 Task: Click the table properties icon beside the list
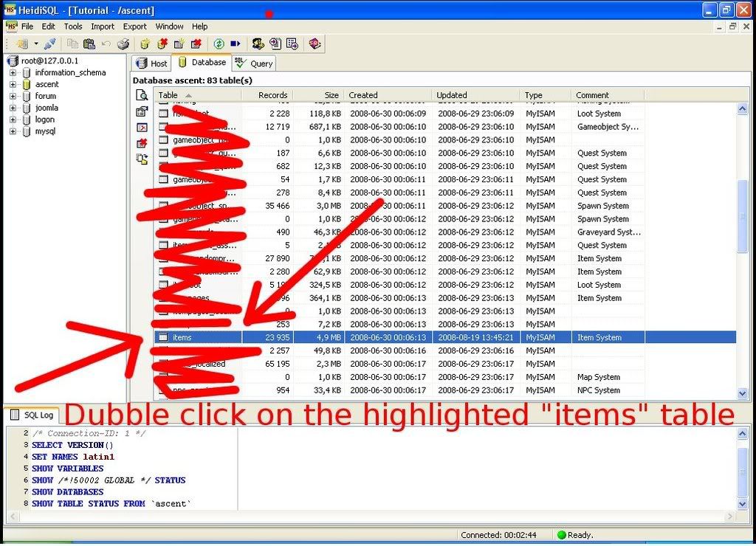[x=142, y=112]
